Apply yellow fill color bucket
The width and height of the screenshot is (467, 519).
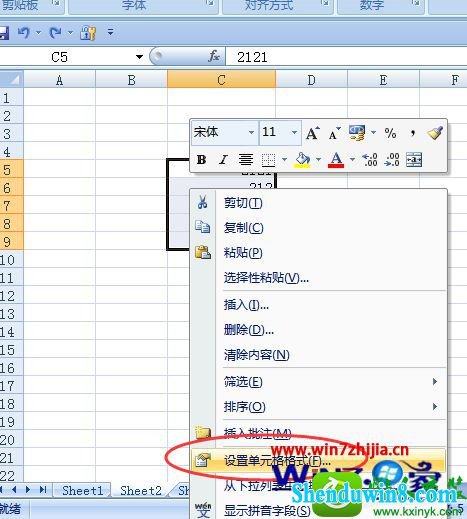point(302,160)
